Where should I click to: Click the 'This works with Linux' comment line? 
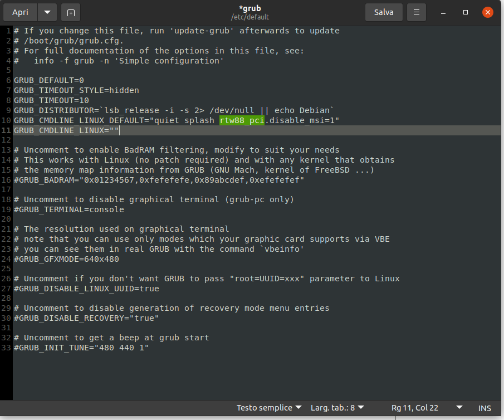click(x=204, y=160)
